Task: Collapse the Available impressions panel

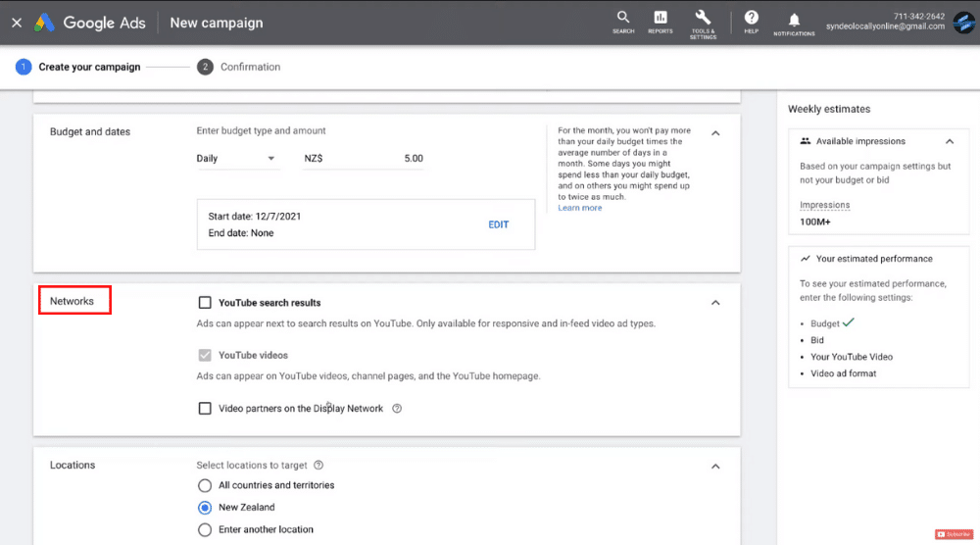Action: [950, 141]
